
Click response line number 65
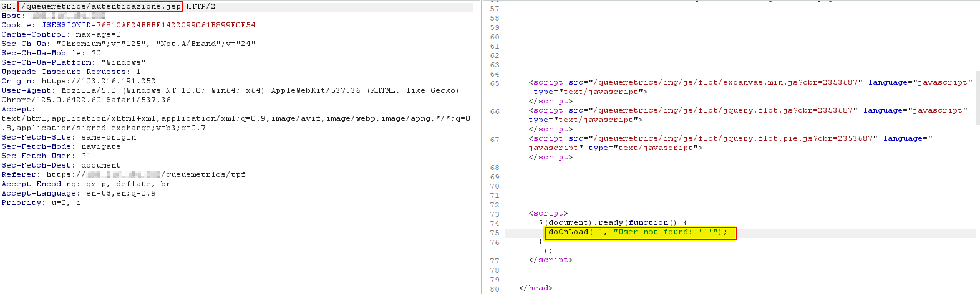(x=495, y=83)
